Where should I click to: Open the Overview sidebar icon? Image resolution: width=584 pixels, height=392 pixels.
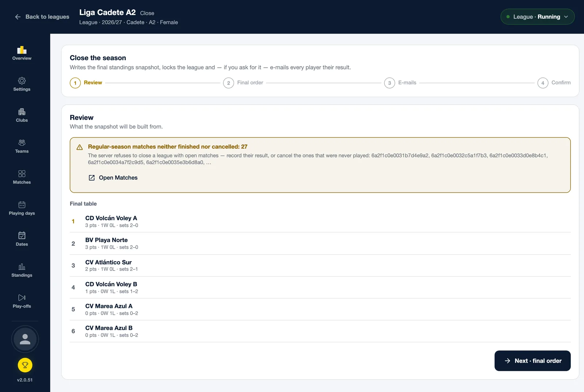tap(22, 50)
